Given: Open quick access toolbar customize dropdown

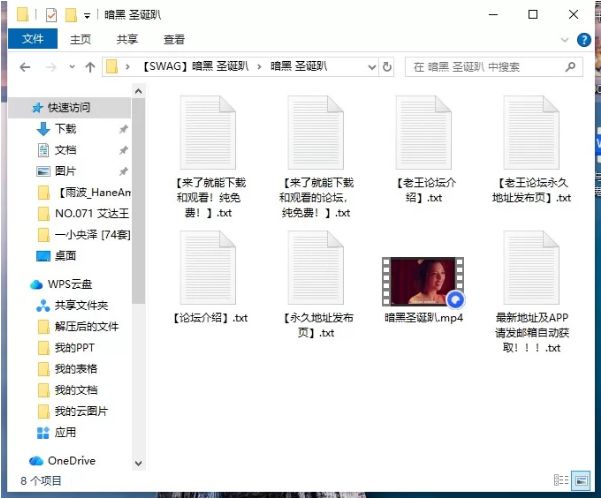Looking at the screenshot, I should [87, 16].
